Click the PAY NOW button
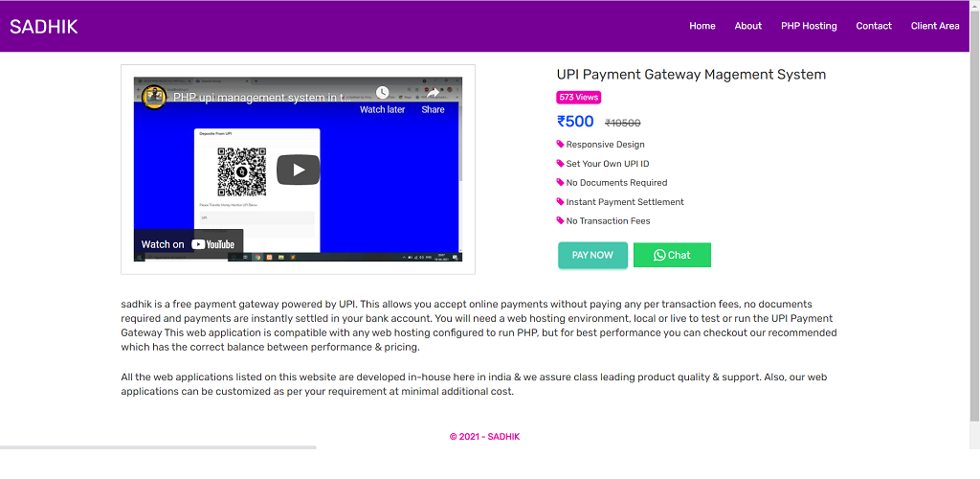The width and height of the screenshot is (980, 479). coord(592,255)
